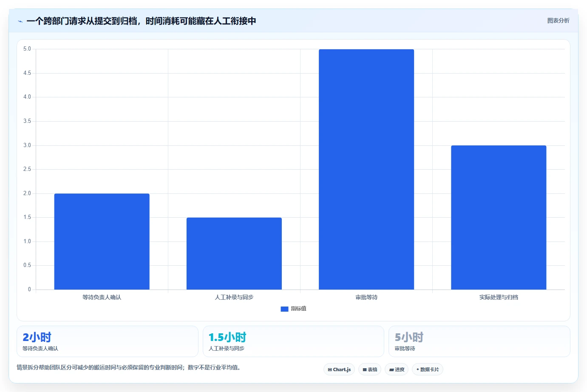Click the 等待负责人确认 caption in metric card
The width and height of the screenshot is (587, 392).
pyautogui.click(x=40, y=349)
